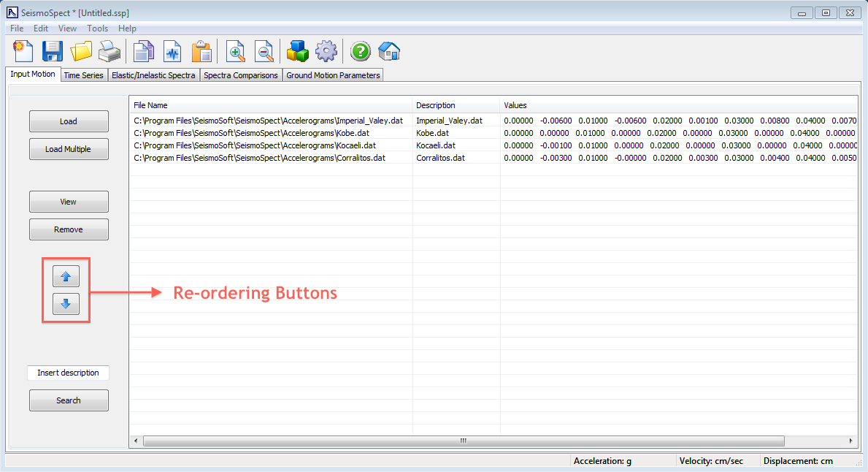868x472 pixels.
Task: Move selected record down with arrow button
Action: [66, 304]
